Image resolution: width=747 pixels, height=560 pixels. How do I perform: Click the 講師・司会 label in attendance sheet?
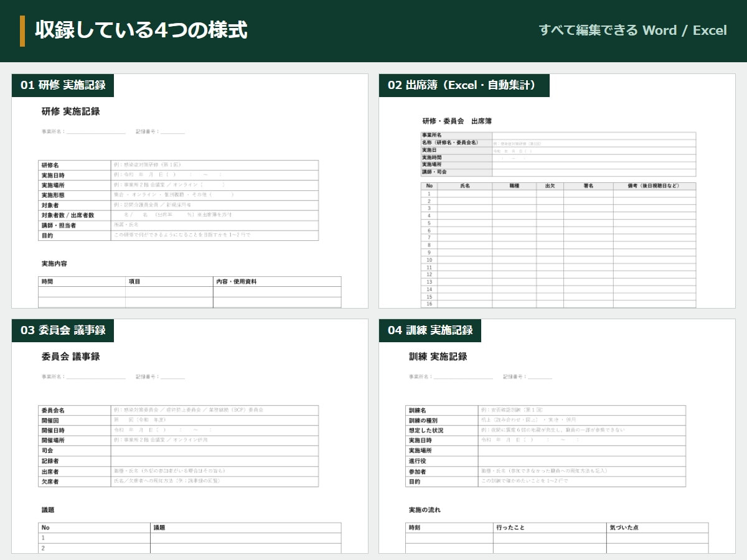tap(435, 172)
